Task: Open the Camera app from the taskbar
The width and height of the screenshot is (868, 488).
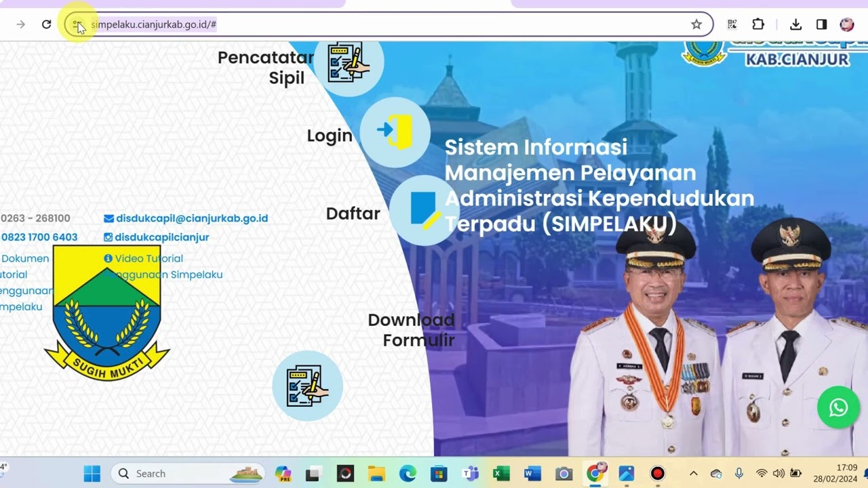Action: point(564,474)
